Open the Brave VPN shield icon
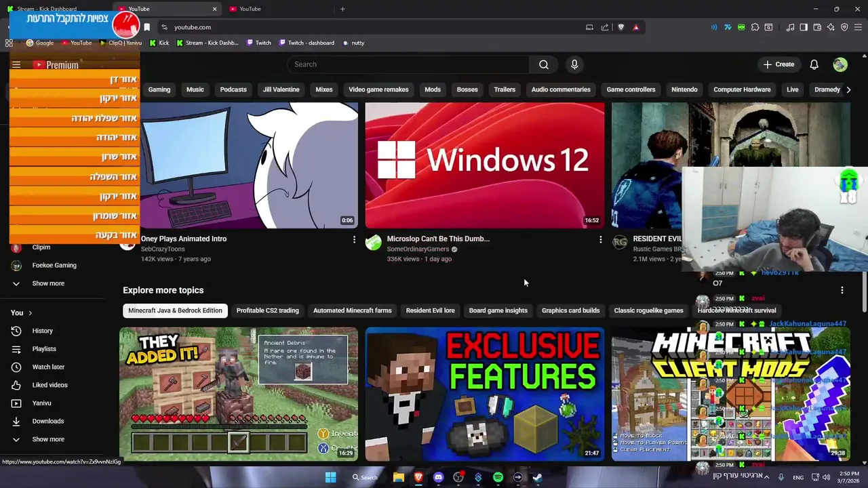The height and width of the screenshot is (488, 868). tap(844, 27)
